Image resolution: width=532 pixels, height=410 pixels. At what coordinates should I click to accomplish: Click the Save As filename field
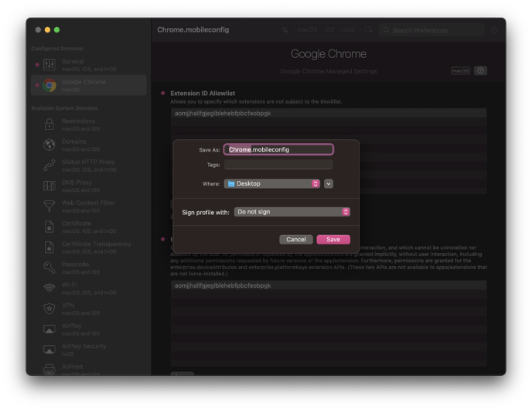click(x=278, y=149)
